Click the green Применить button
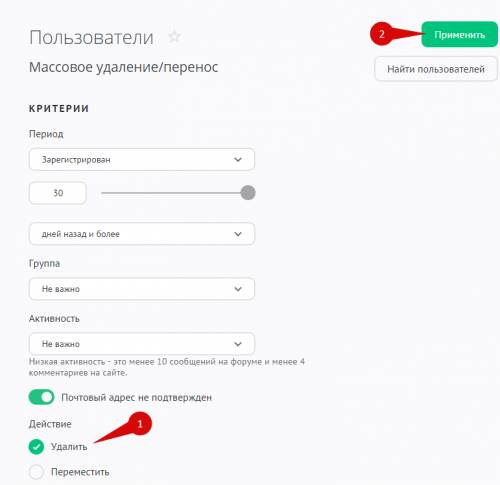 click(x=459, y=35)
